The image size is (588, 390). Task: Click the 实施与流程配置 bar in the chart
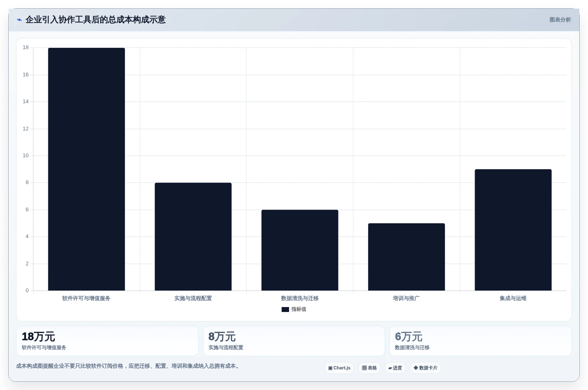pyautogui.click(x=193, y=236)
